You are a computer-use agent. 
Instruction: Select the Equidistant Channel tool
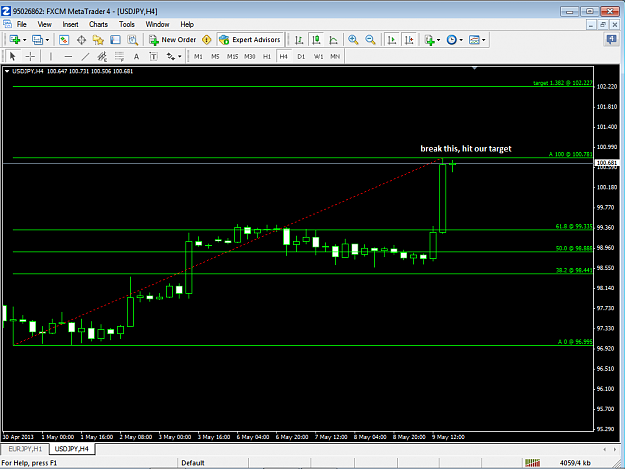[x=102, y=57]
